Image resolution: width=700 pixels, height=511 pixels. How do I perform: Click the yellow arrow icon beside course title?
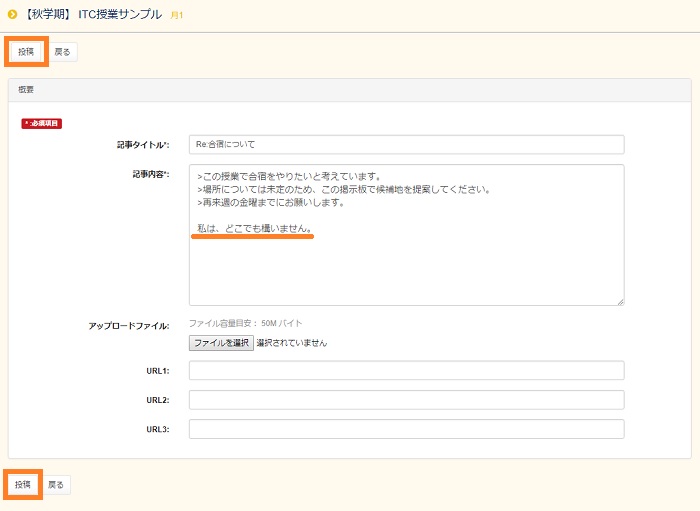pyautogui.click(x=12, y=14)
